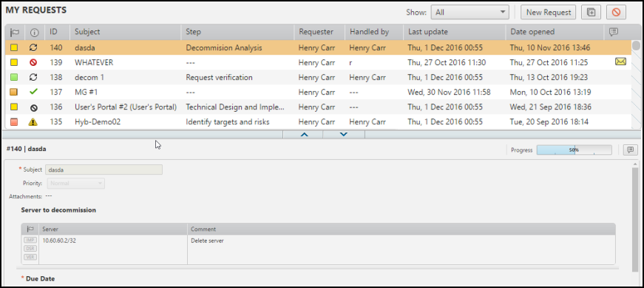Click the Decommision Analysis step cell
Image resolution: width=644 pixels, height=288 pixels.
224,47
